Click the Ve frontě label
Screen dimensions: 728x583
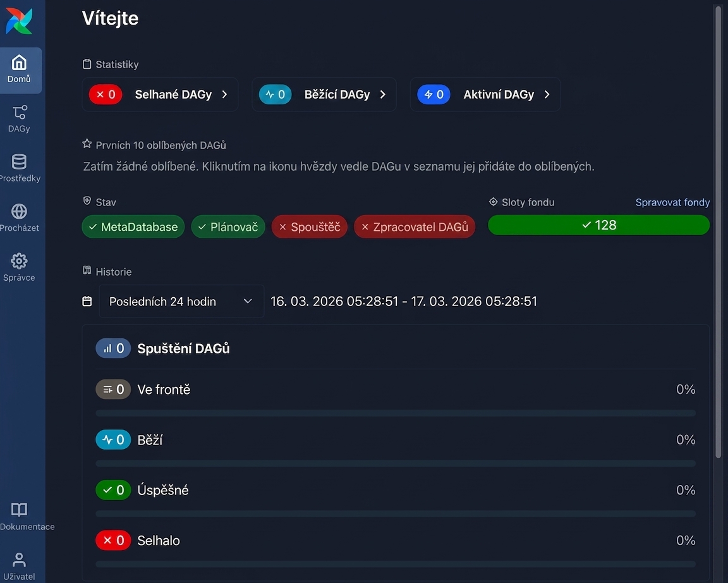(x=164, y=390)
